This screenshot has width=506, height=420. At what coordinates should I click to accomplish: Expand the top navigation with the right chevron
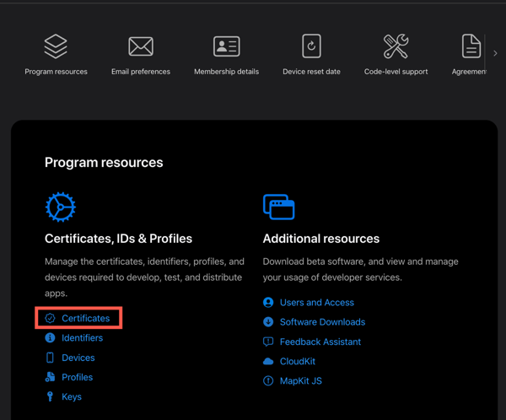[x=495, y=53]
